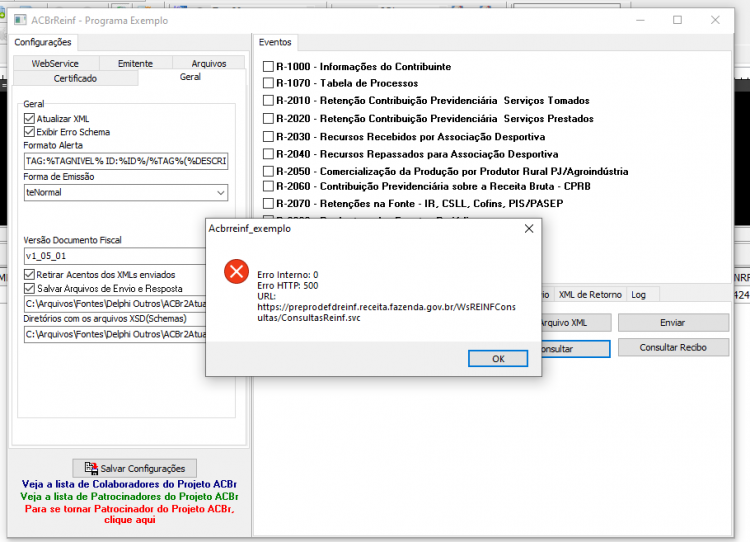Screen dimensions: 750x542
Task: Close the ACBrReinf main window
Action: tap(715, 20)
